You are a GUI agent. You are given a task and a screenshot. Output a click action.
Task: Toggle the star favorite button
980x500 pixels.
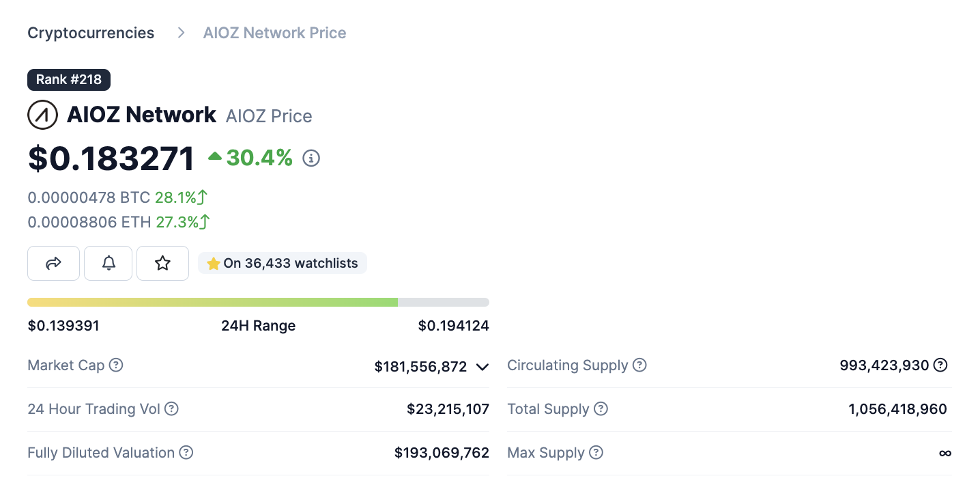(x=162, y=263)
